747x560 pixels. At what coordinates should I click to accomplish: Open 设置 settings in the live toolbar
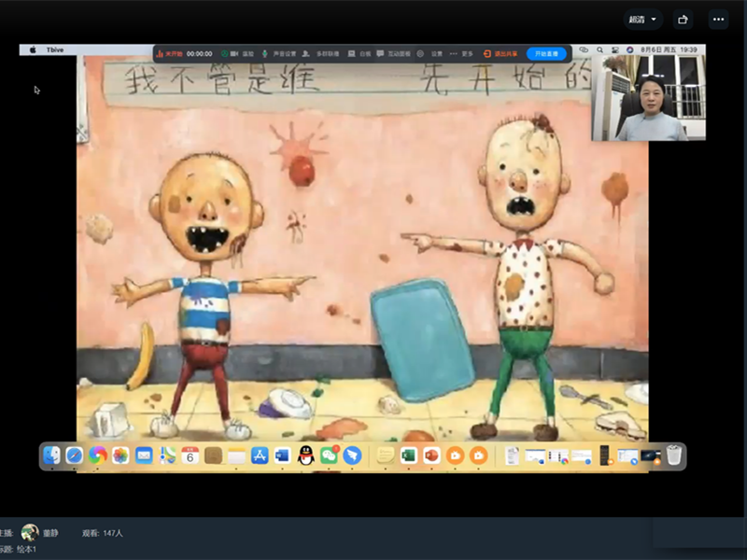coord(430,54)
